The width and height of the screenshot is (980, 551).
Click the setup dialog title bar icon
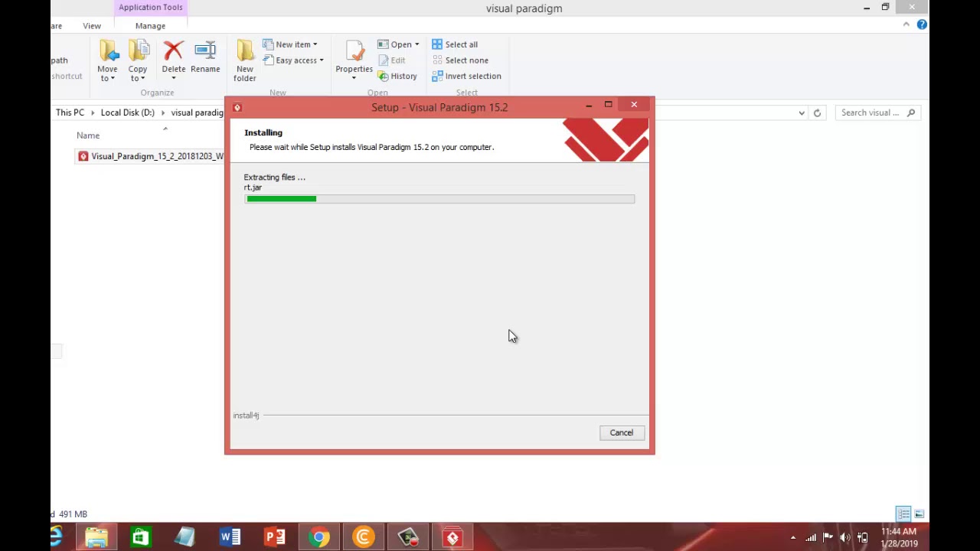point(237,107)
